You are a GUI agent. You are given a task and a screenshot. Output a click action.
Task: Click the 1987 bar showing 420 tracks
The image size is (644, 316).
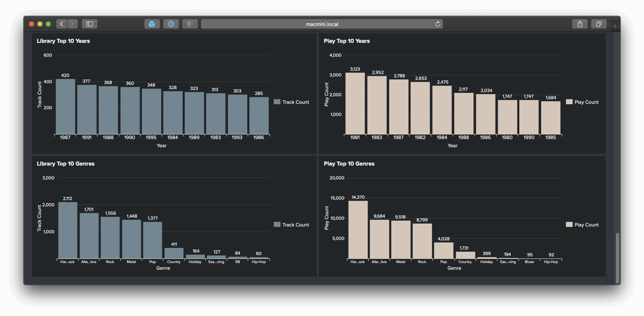point(65,107)
